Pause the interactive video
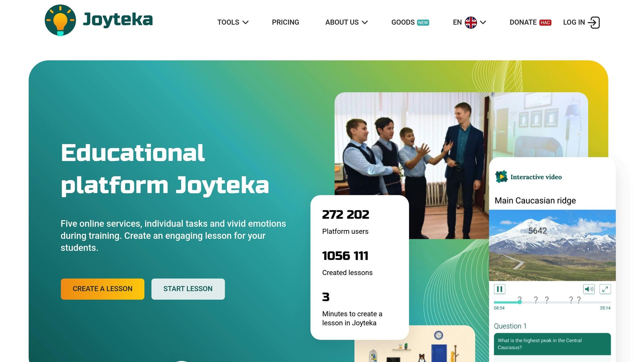This screenshot has width=644, height=362. click(499, 289)
